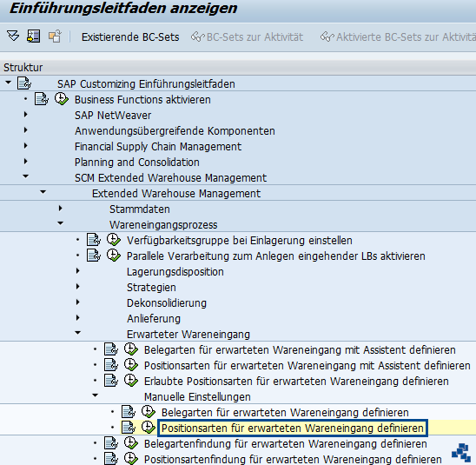This screenshot has height=465, width=476.
Task: Select SAP NetWeaver tree entry
Action: click(113, 116)
